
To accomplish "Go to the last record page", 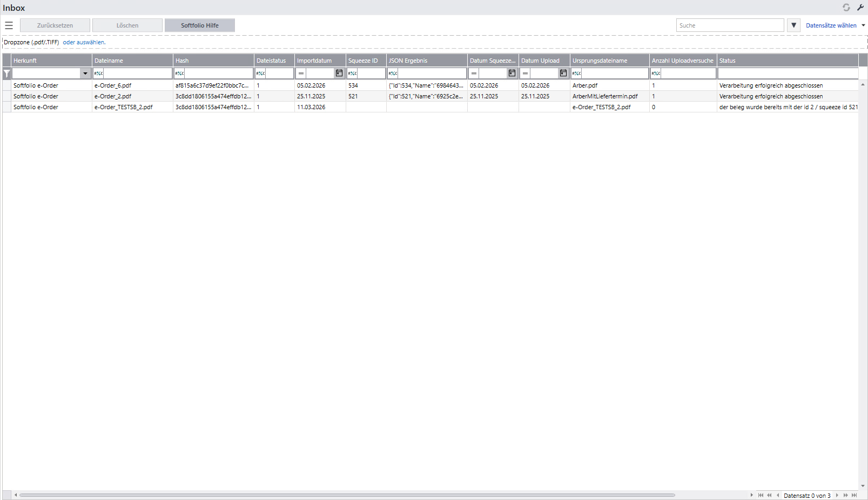I will [x=854, y=495].
